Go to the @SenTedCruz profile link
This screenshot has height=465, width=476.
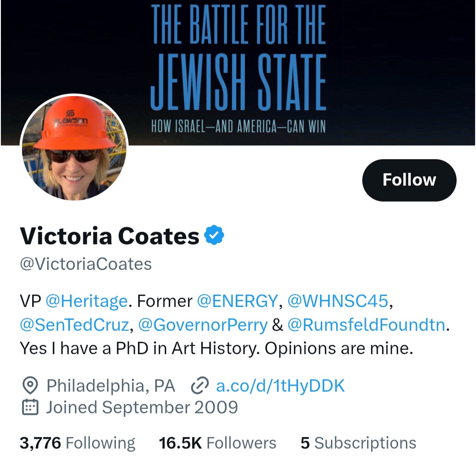click(x=74, y=325)
